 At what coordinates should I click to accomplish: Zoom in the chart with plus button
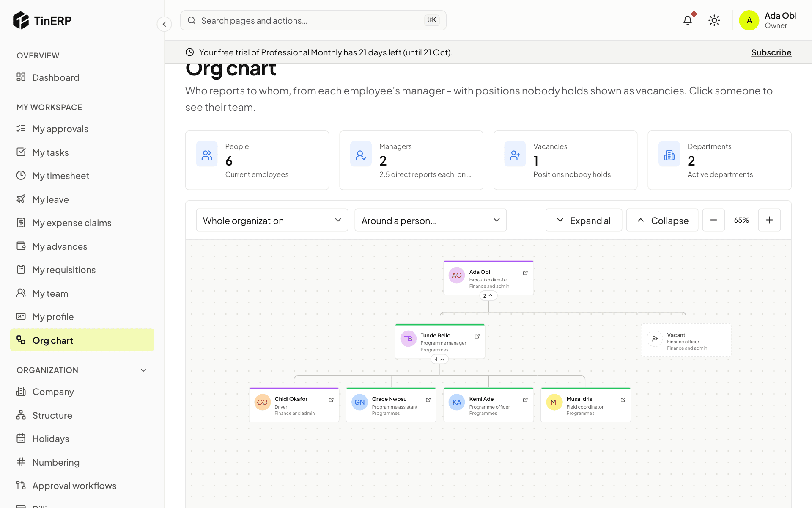click(769, 220)
